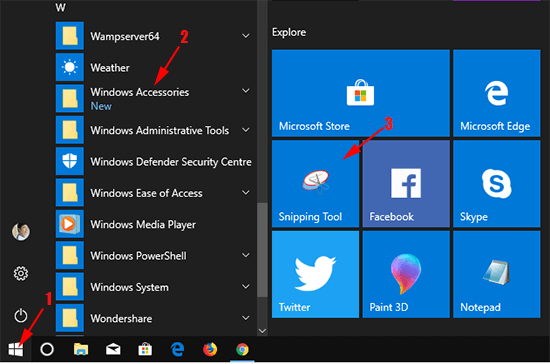The image size is (550, 364).
Task: Click the Power button icon
Action: click(x=21, y=316)
